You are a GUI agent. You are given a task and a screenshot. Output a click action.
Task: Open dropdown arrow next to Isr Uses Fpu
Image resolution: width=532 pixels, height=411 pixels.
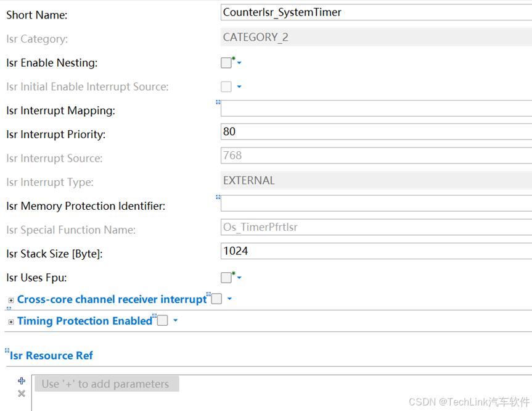(x=239, y=278)
